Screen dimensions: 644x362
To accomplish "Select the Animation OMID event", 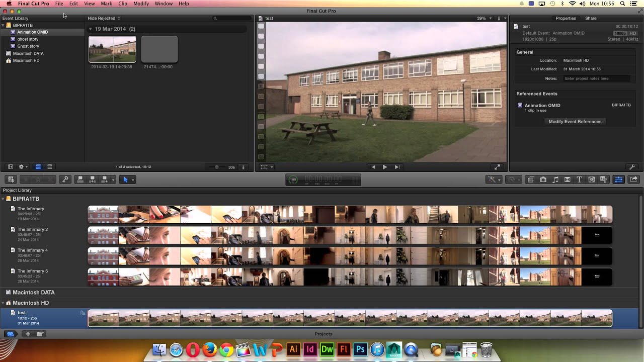I will point(33,32).
